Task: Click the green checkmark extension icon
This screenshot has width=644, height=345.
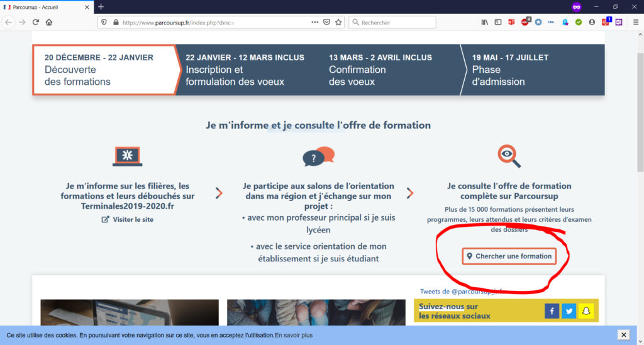Action: tap(579, 22)
